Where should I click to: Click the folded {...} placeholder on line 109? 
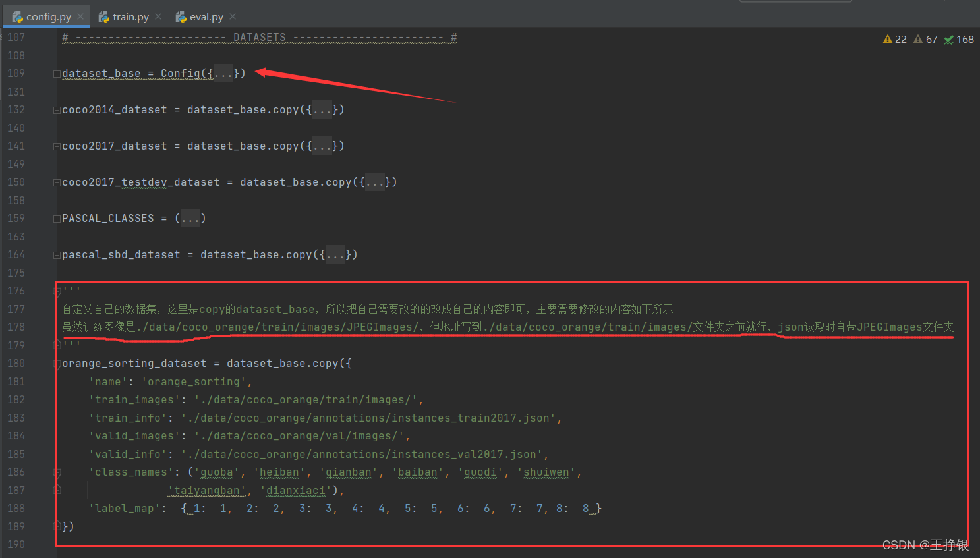tap(223, 74)
